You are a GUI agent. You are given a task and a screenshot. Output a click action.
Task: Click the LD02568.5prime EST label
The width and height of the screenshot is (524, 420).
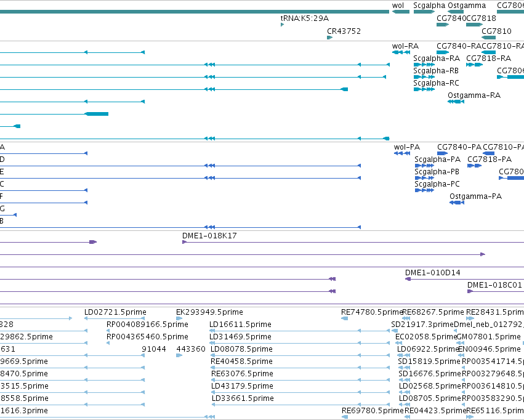pyautogui.click(x=430, y=387)
